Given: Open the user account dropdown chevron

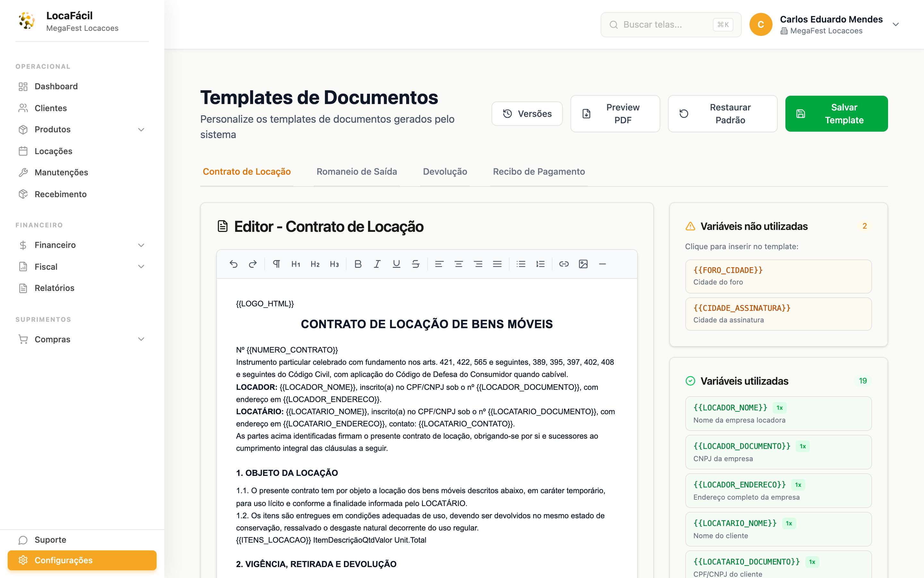Looking at the screenshot, I should pyautogui.click(x=896, y=24).
